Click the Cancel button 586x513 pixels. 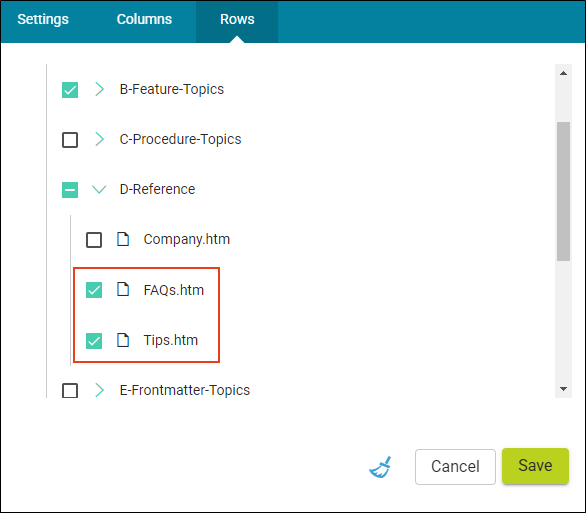[x=455, y=467]
